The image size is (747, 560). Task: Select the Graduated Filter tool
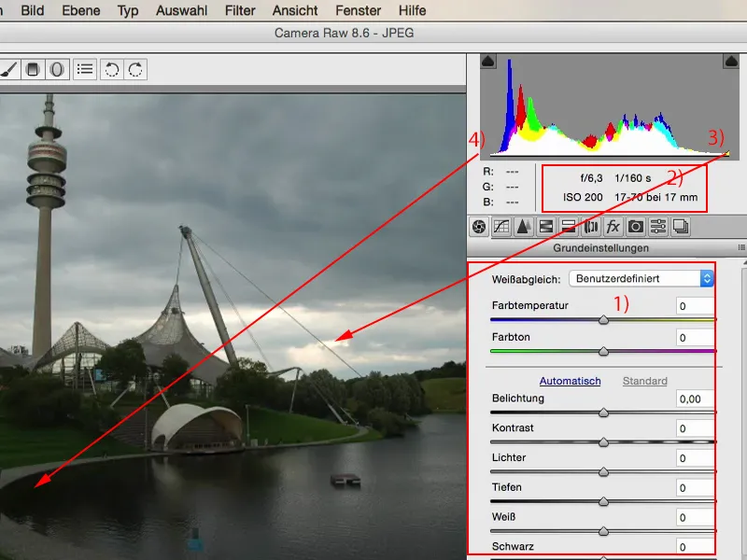[x=33, y=69]
